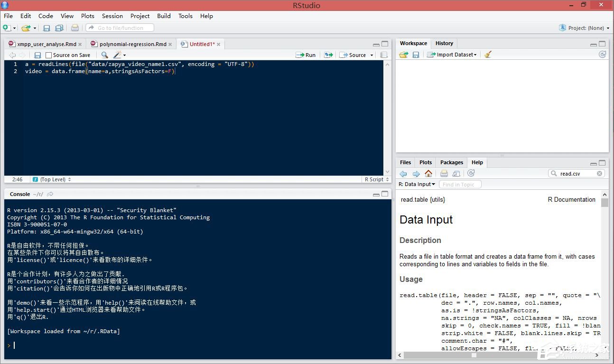The image size is (614, 364).
Task: Open the Import Dataset dropdown
Action: 452,55
